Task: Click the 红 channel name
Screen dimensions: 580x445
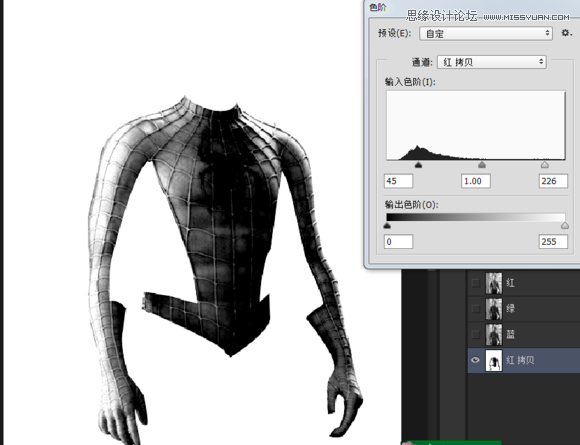Action: [x=510, y=283]
